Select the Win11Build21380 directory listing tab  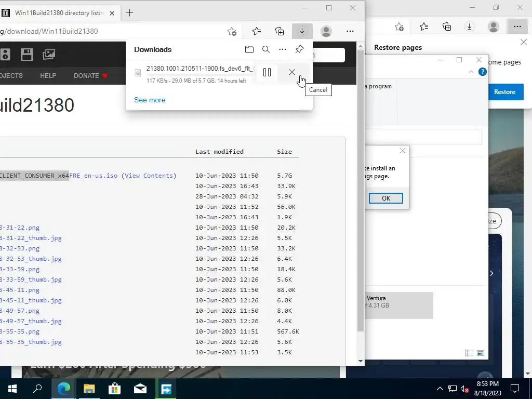click(58, 13)
